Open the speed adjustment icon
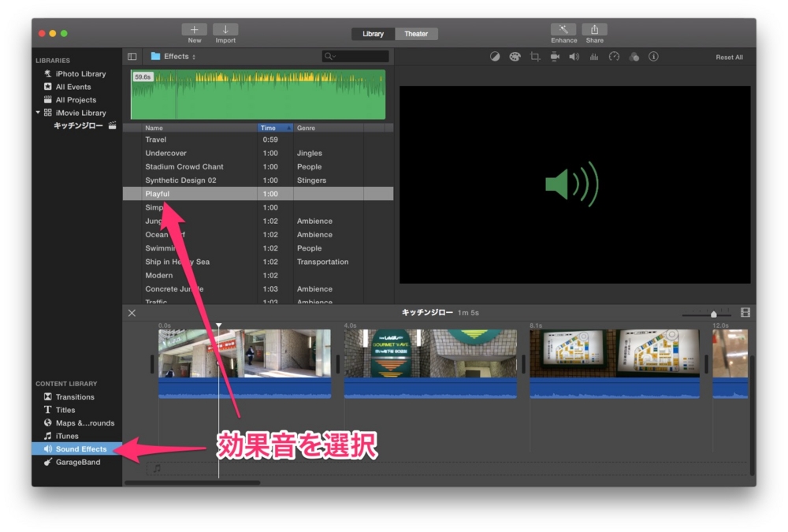Screen dimensions: 788x532 (x=614, y=57)
